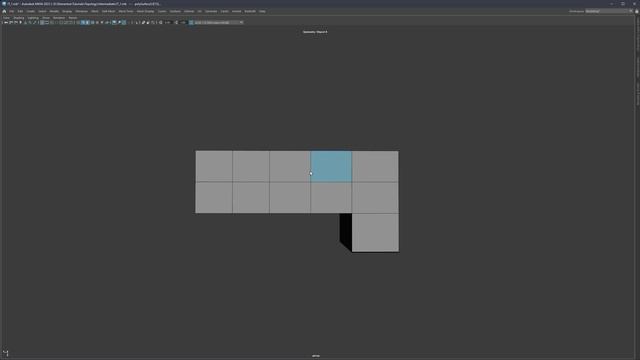Toggle the workspace lock icon
The image size is (640, 360).
(x=636, y=11)
